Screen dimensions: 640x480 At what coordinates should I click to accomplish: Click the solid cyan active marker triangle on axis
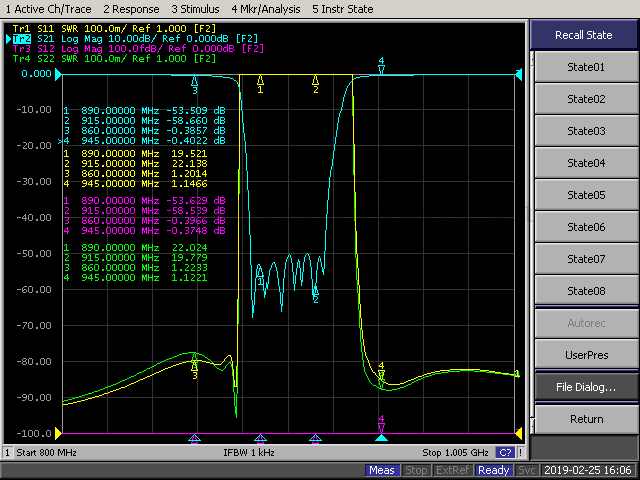(381, 438)
